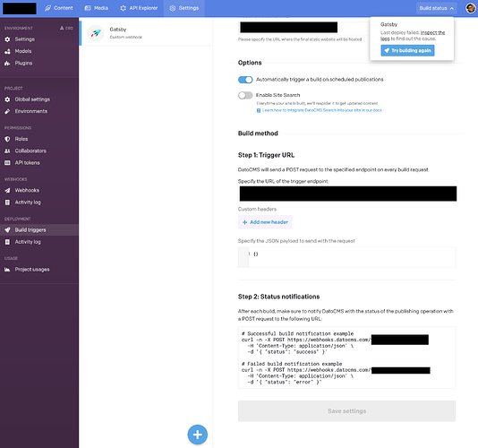
Task: Click the Build triggers rocket icon
Action: (x=7, y=230)
